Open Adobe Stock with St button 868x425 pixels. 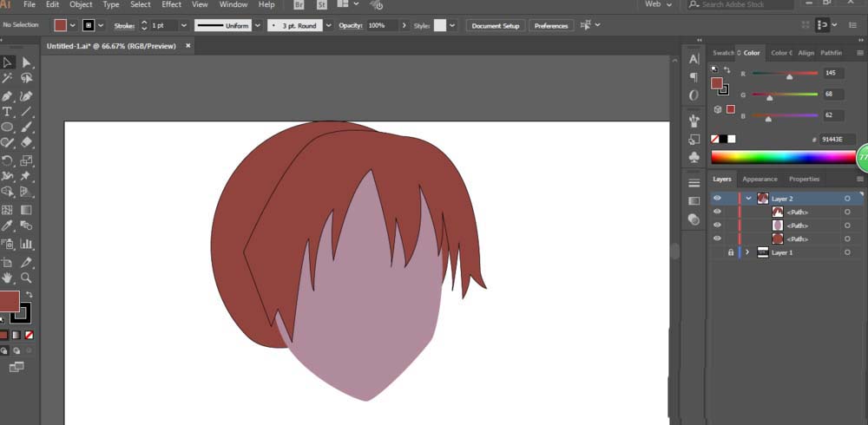322,5
